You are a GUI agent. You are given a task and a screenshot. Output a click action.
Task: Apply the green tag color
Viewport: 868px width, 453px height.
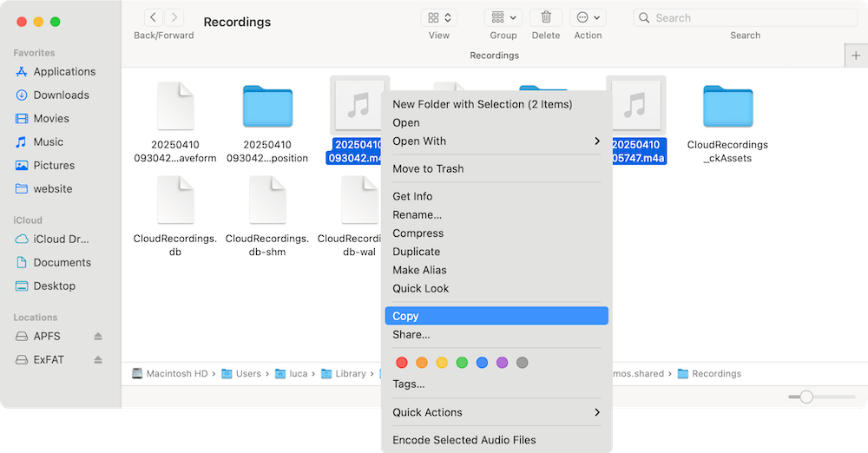(x=462, y=363)
